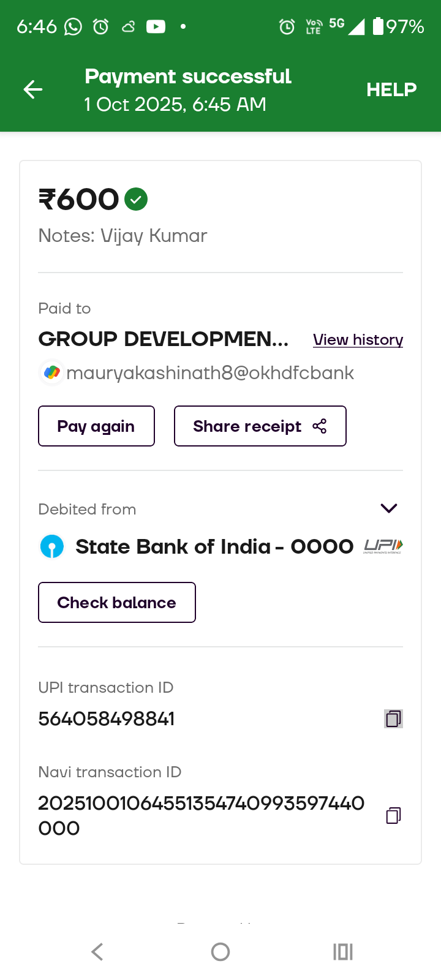
Task: Tap the Google Pay icon beside UPI address
Action: (x=52, y=372)
